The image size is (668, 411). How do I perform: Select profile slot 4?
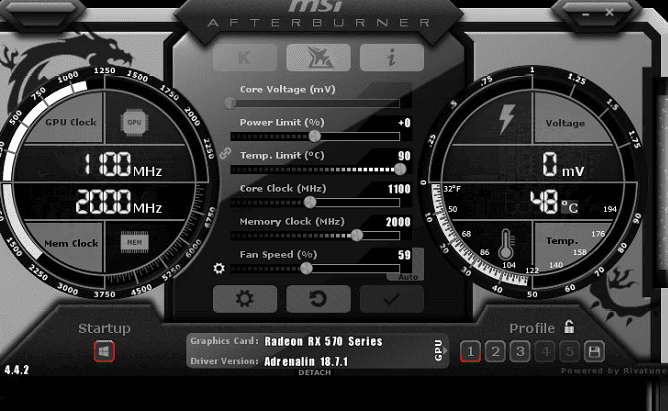tap(545, 352)
